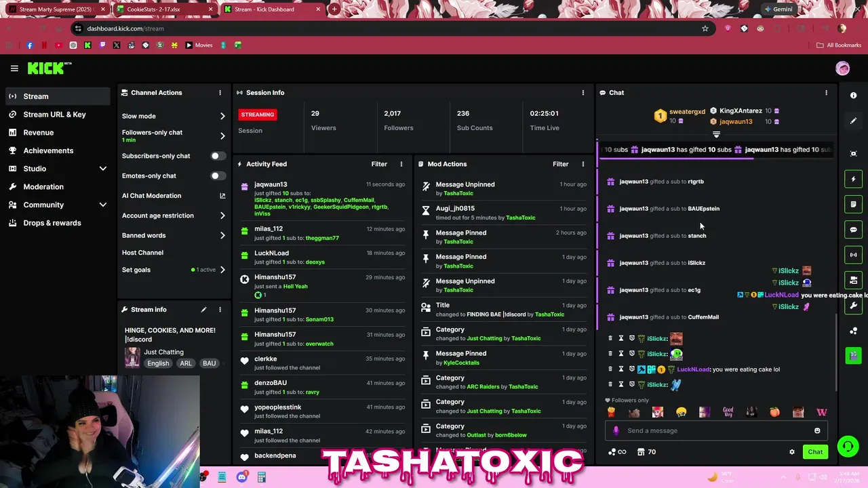Open Mod Actions three-dot menu
The image size is (868, 488).
click(583, 164)
